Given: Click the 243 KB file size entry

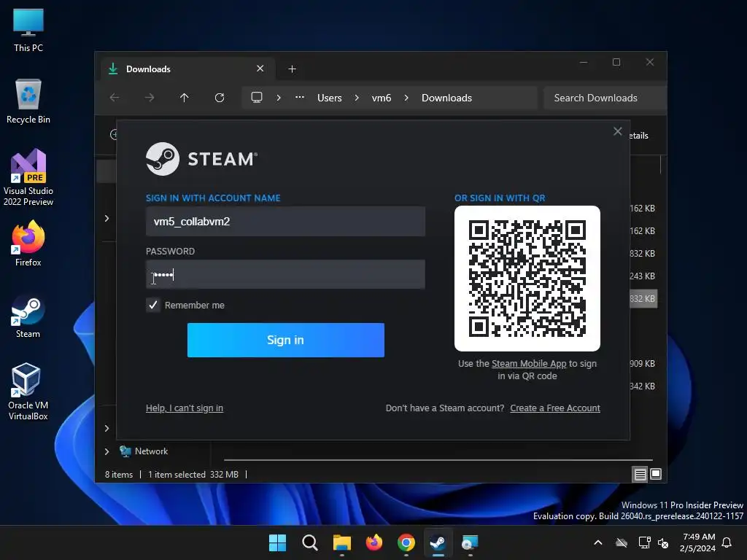Looking at the screenshot, I should coord(642,276).
